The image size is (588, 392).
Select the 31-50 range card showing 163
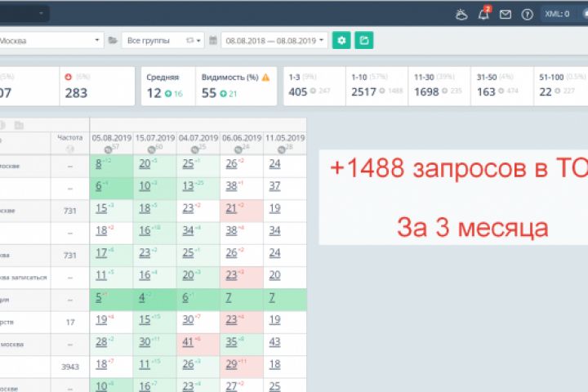(x=502, y=87)
